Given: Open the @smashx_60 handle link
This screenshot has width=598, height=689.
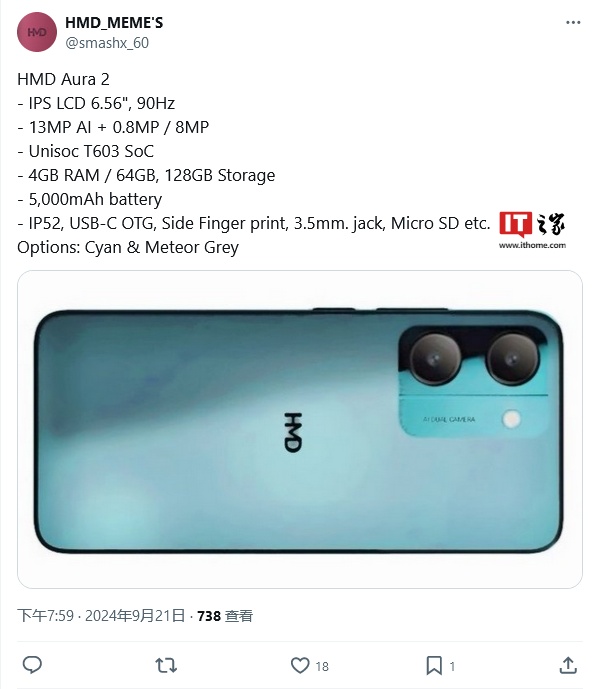Looking at the screenshot, I should tap(107, 43).
